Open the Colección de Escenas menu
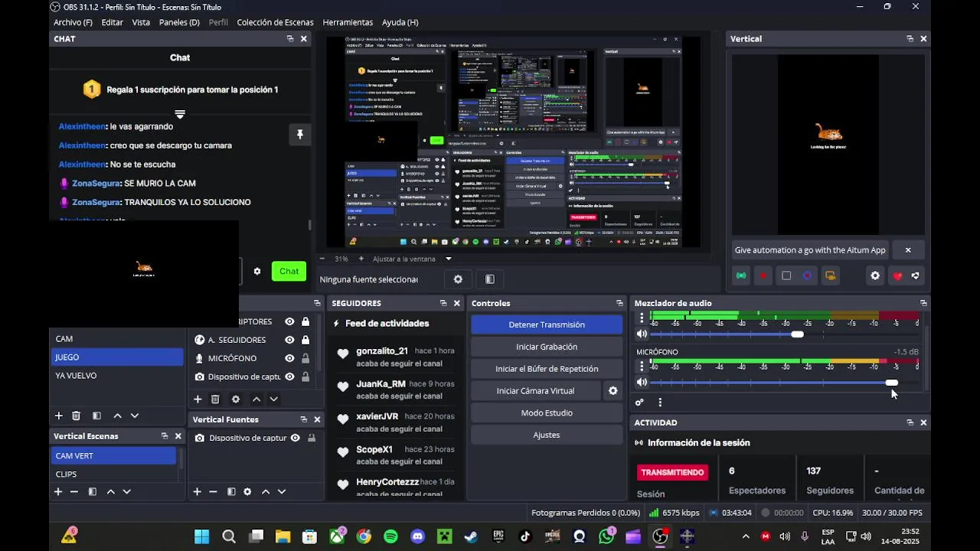The image size is (980, 551). pos(274,22)
